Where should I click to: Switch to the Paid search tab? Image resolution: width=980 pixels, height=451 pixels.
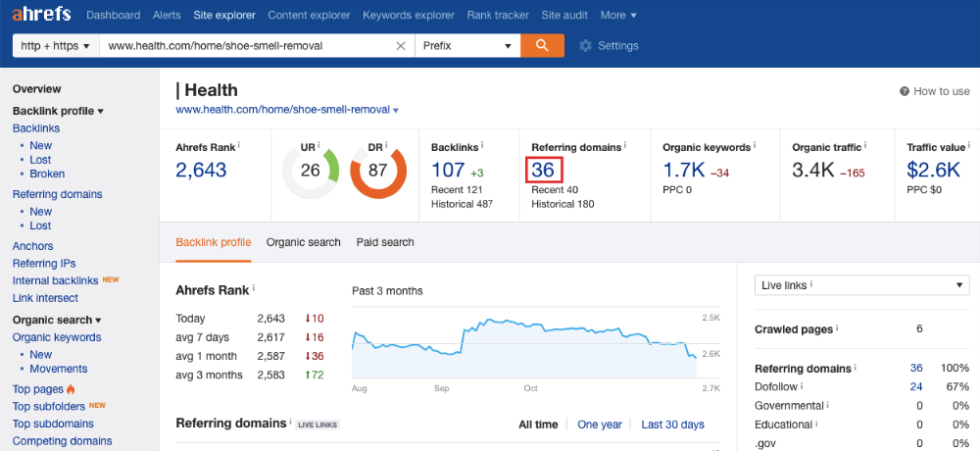385,242
